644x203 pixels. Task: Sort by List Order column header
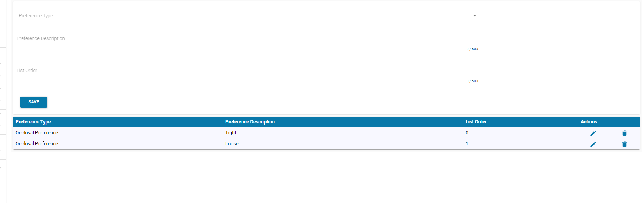[x=476, y=122]
